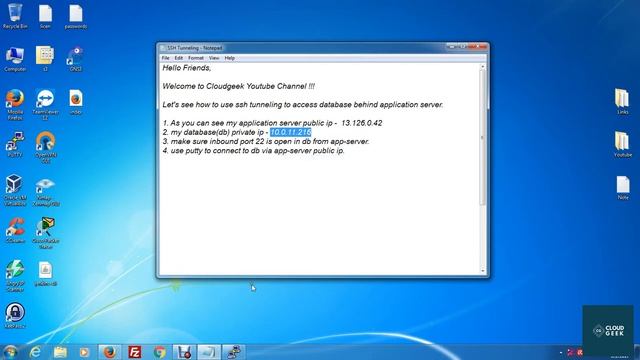The width and height of the screenshot is (640, 360).
Task: Open the Scan file on the desktop
Action: point(45,16)
